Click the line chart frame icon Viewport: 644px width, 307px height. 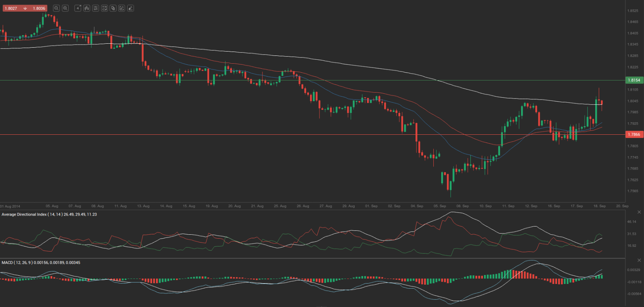pyautogui.click(x=104, y=8)
